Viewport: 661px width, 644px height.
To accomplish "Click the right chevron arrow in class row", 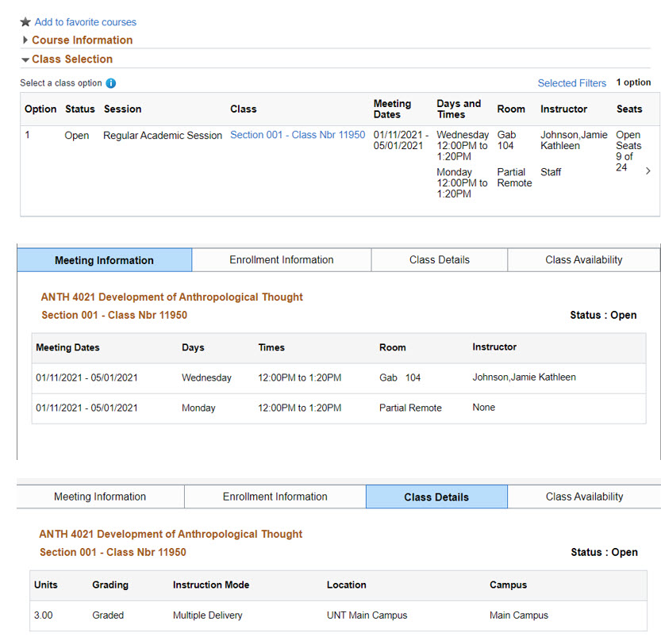I will [648, 171].
